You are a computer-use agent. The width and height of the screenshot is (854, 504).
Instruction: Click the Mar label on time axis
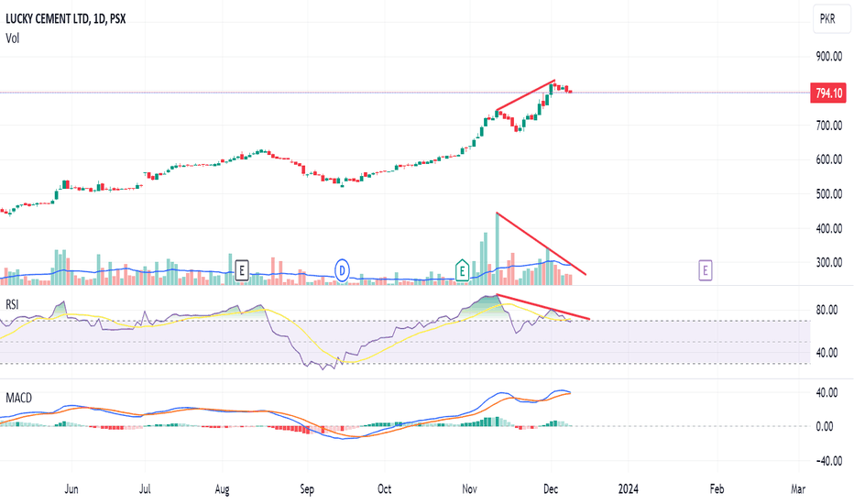tap(798, 488)
